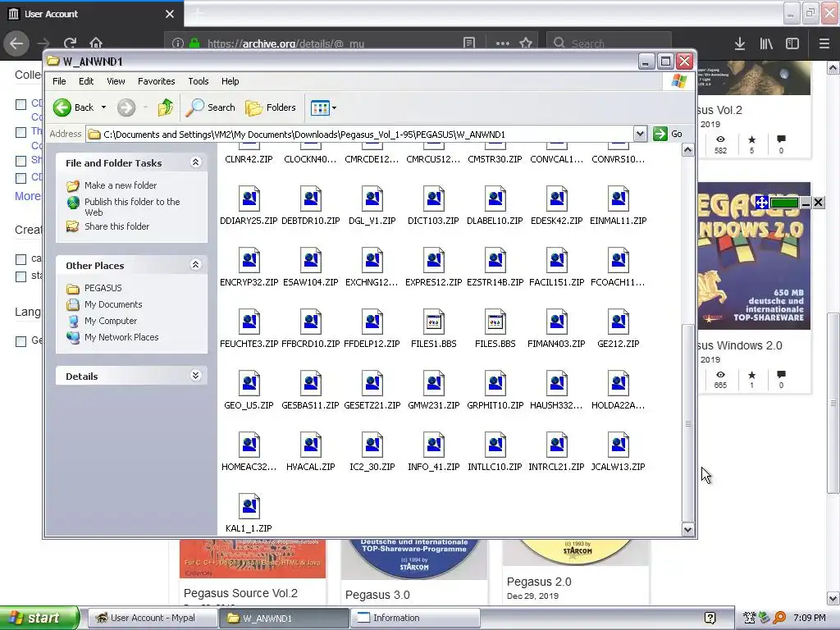Open the Pegasus Windows 2.0 thumbnail
This screenshot has width=840, height=630.
[755, 256]
